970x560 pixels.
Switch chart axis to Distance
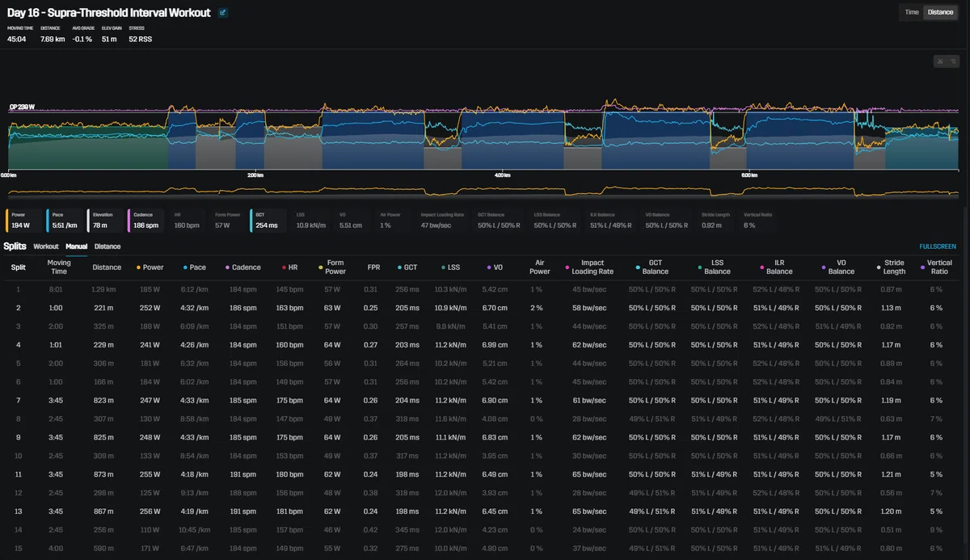click(x=940, y=12)
